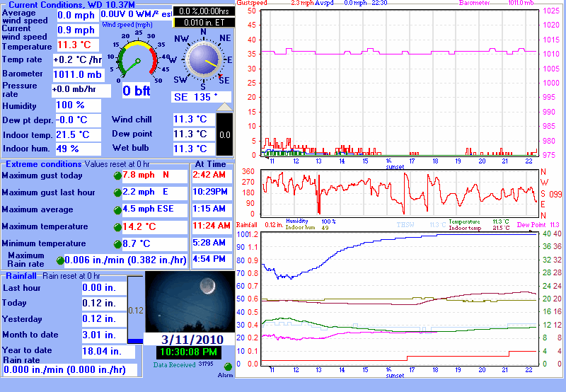Click the Wet bulb value 11.3 °C
This screenshot has width=566, height=392.
tap(194, 149)
